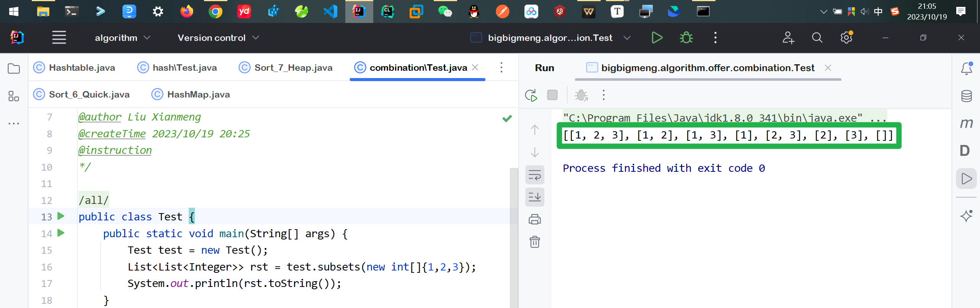Open the Structure tool window icon
Screen dimensions: 980x308
[x=14, y=96]
